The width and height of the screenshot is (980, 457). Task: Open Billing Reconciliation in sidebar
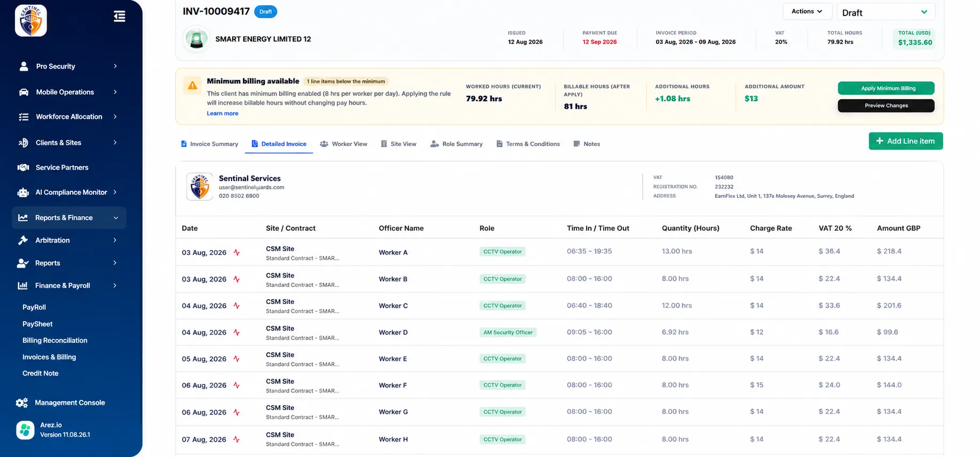tap(55, 340)
